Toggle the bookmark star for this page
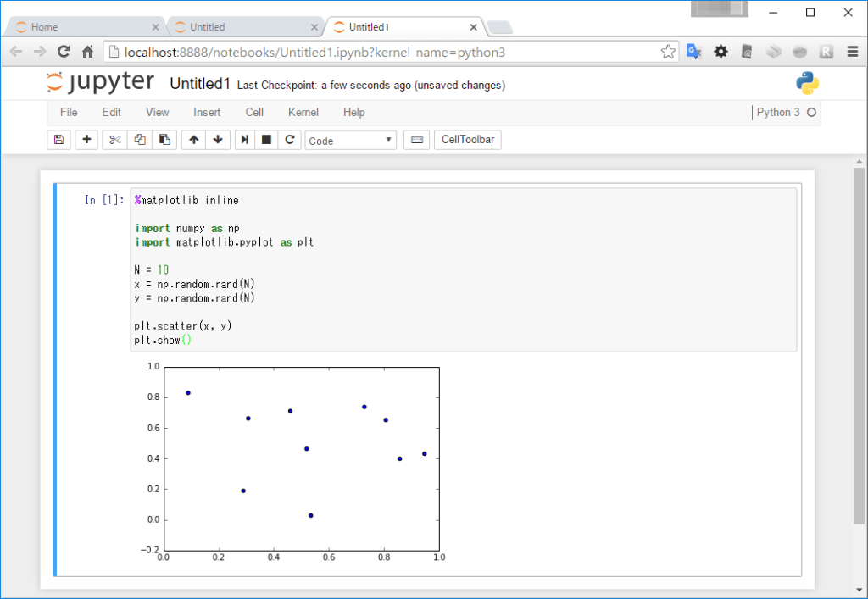Screen dimensions: 868x599 pyautogui.click(x=669, y=51)
